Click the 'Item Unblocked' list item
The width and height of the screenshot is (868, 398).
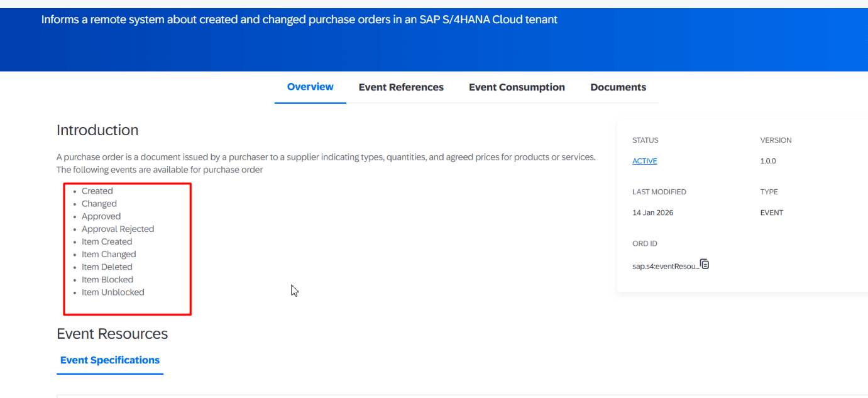[113, 292]
